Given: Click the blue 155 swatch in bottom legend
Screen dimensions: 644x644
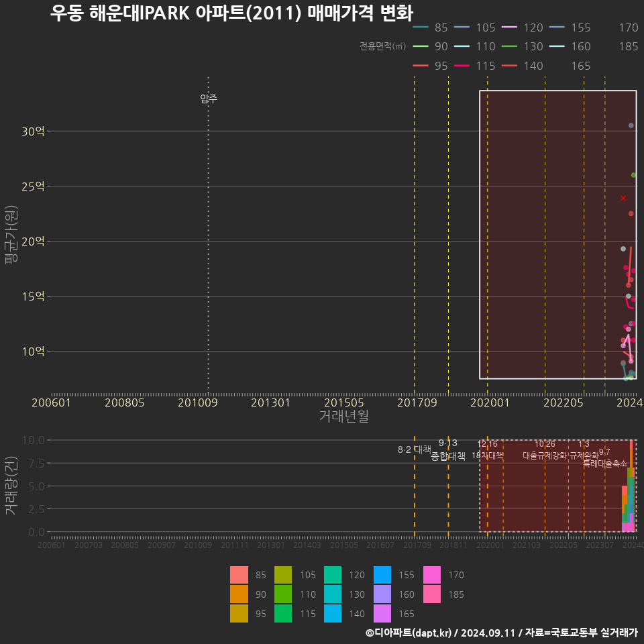Looking at the screenshot, I should point(382,575).
